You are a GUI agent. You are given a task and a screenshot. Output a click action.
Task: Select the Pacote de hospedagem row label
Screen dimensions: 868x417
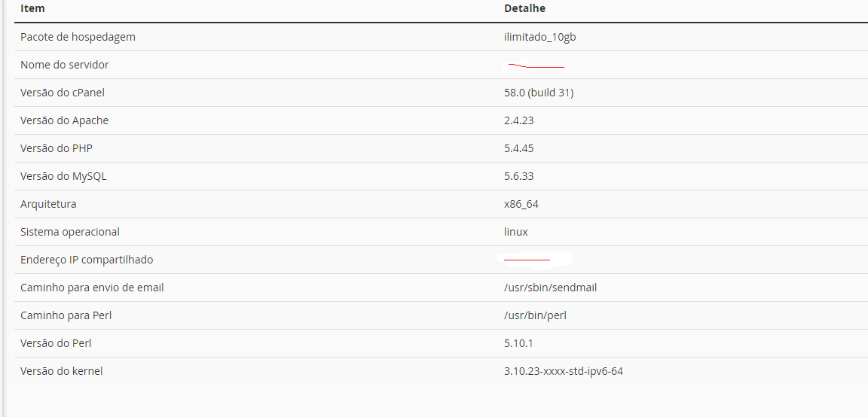(x=78, y=37)
